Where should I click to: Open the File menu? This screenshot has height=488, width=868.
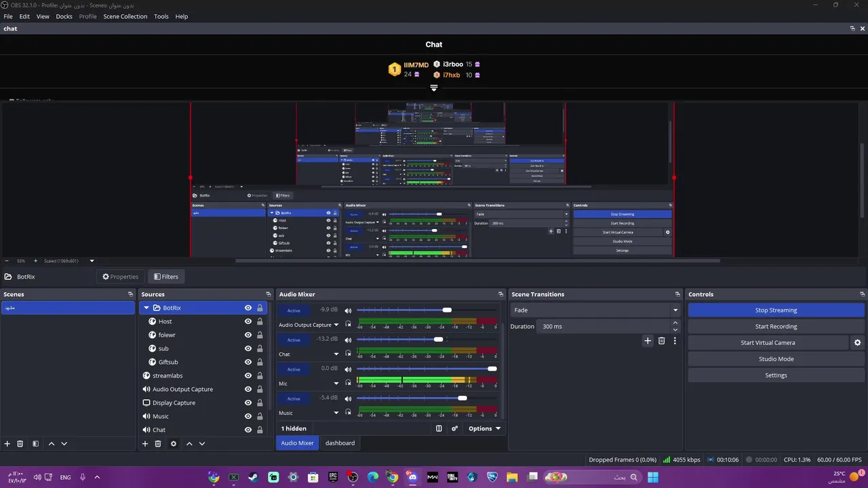click(8, 16)
